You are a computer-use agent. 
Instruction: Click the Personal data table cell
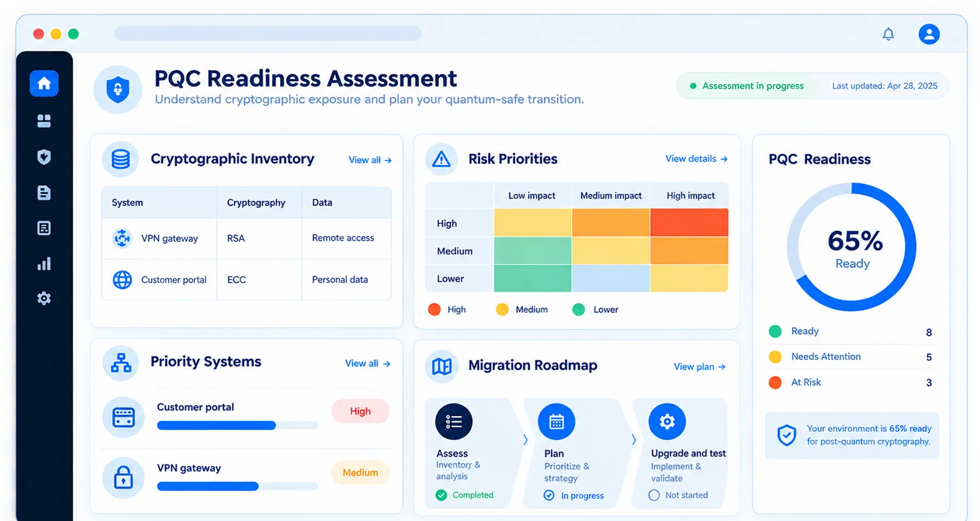(x=346, y=280)
